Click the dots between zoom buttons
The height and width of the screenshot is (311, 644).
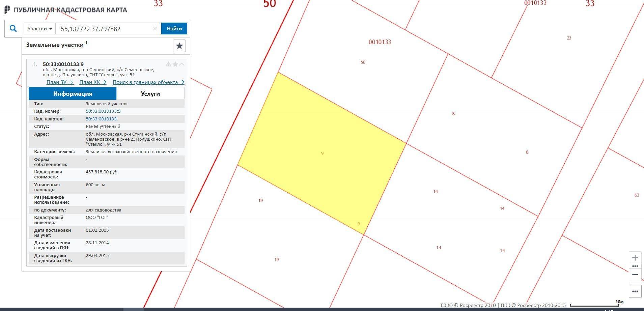(635, 266)
